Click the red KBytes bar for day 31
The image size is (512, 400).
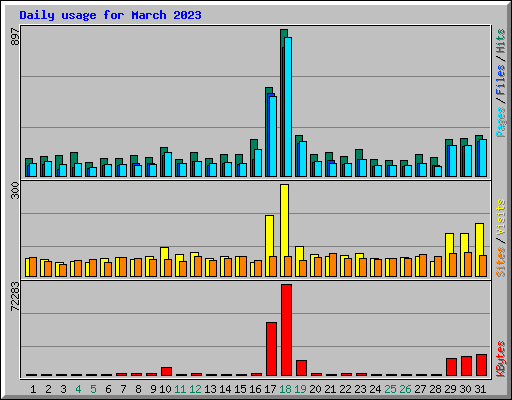coord(481,365)
